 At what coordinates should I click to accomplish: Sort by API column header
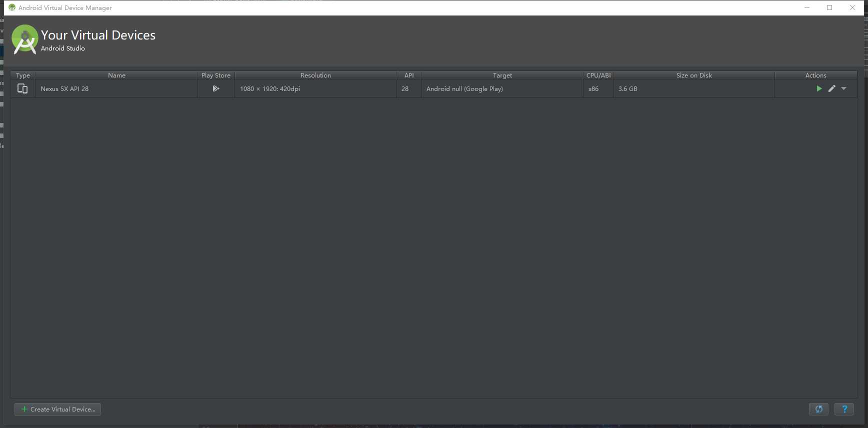[409, 75]
